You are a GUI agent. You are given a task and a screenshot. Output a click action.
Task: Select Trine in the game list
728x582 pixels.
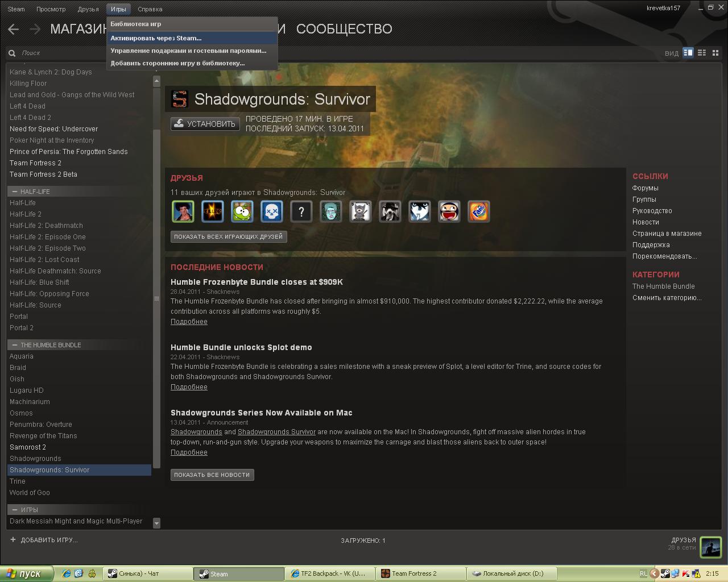18,481
